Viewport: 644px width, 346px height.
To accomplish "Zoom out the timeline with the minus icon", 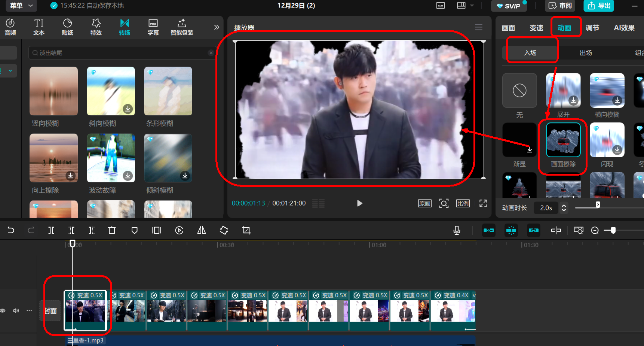I will click(x=595, y=230).
